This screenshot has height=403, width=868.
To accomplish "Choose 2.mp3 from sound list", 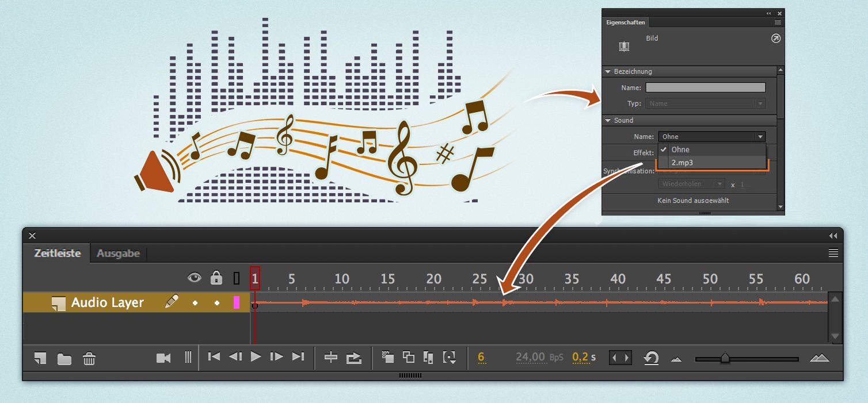I will (x=712, y=163).
